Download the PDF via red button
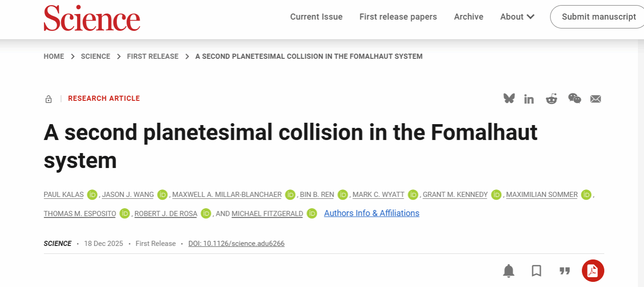The height and width of the screenshot is (287, 644). 593,271
